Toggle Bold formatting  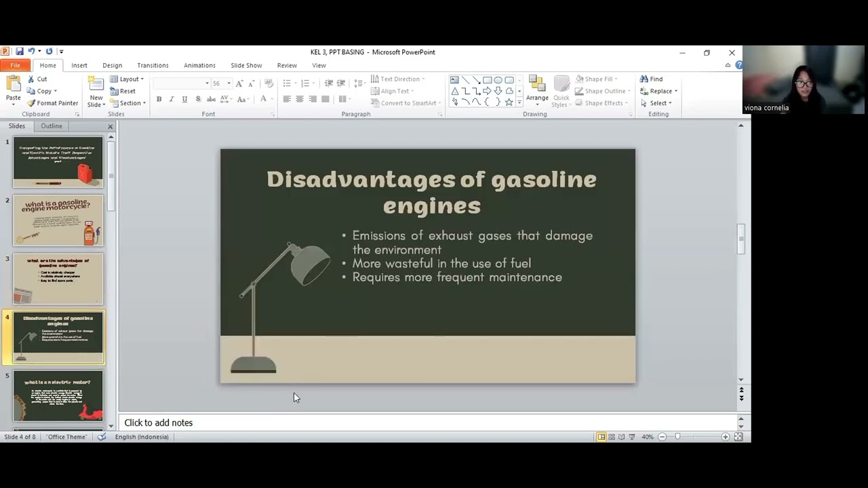[159, 100]
